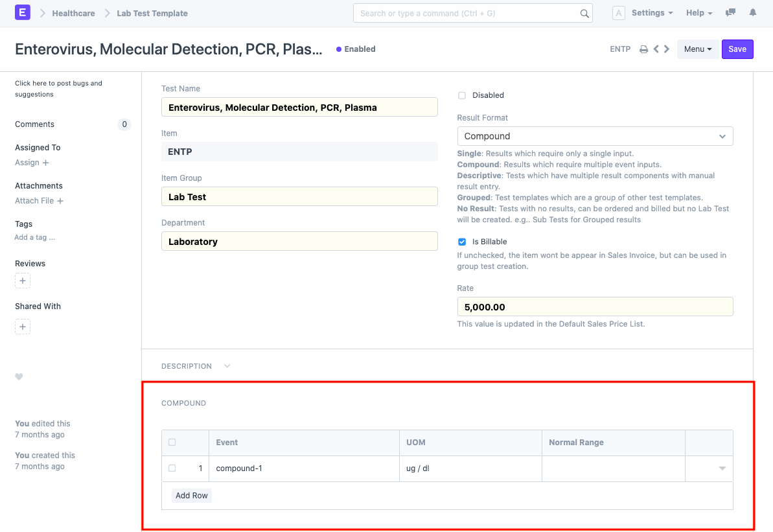The image size is (773, 532).
Task: Click the search magnifier icon
Action: coord(584,14)
